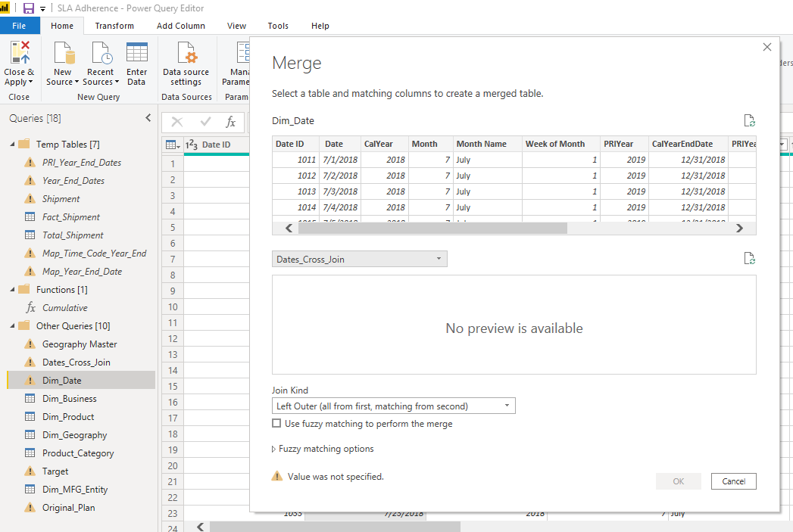Screen dimensions: 793x532
Task: Close the Merge dialog
Action: (x=766, y=47)
